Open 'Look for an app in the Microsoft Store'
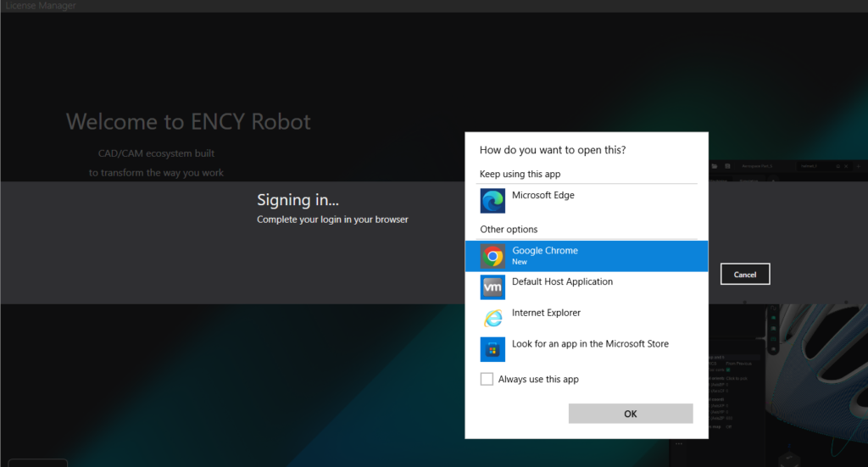Viewport: 868px width, 467px height. (x=590, y=344)
